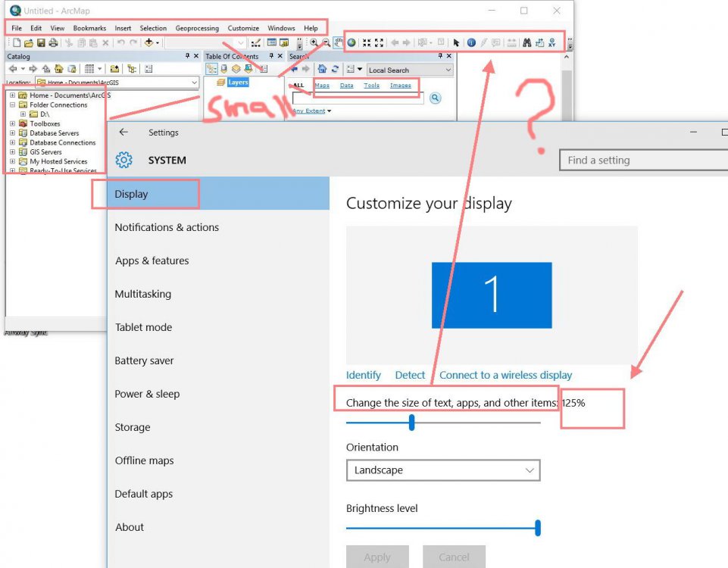Open the Customize menu
The height and width of the screenshot is (568, 728).
pos(243,28)
